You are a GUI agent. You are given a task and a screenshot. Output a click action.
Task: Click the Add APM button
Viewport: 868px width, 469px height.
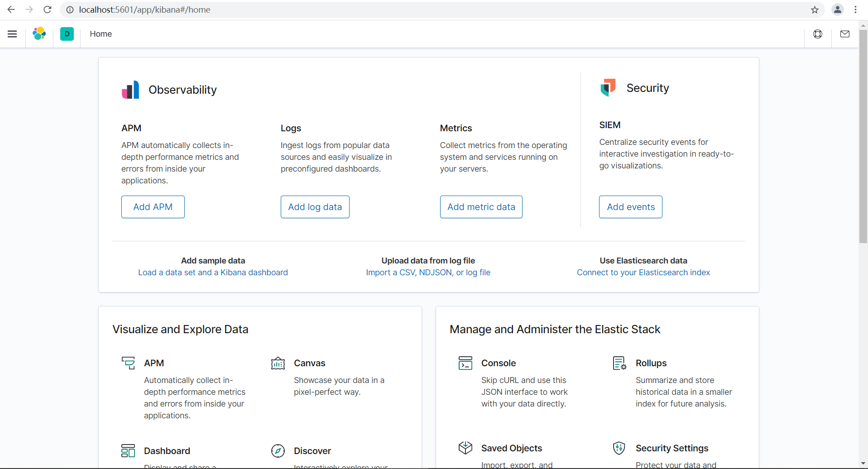(153, 207)
